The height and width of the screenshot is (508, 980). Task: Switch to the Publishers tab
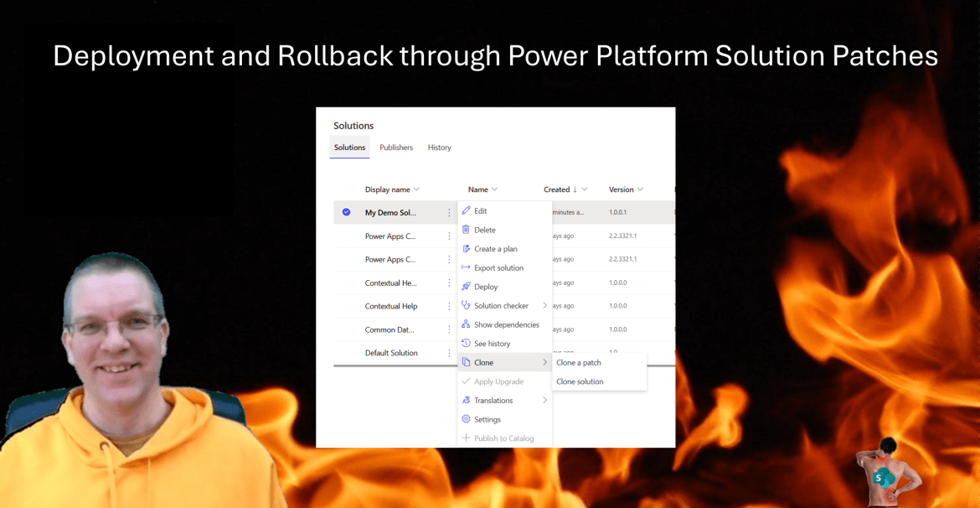tap(396, 148)
